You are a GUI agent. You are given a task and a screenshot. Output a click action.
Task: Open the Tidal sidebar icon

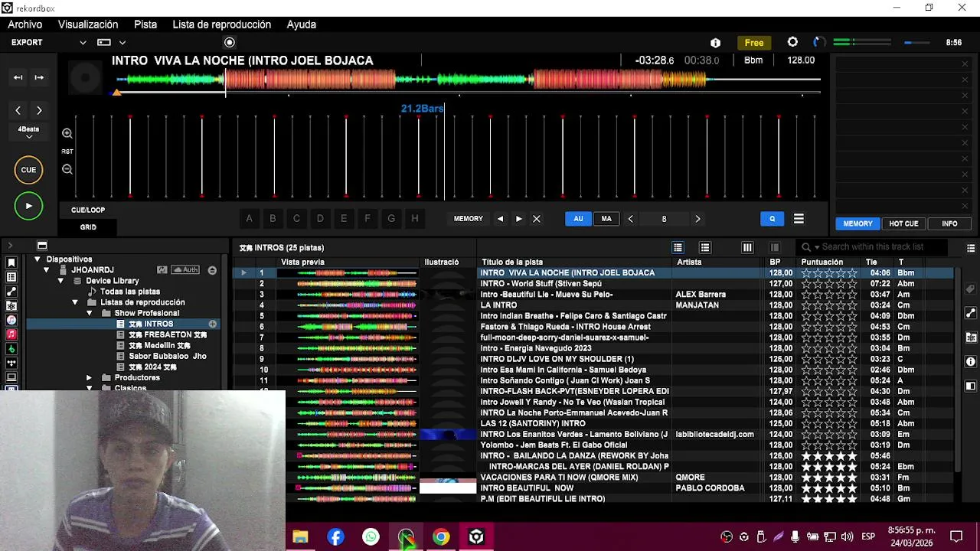pyautogui.click(x=11, y=363)
